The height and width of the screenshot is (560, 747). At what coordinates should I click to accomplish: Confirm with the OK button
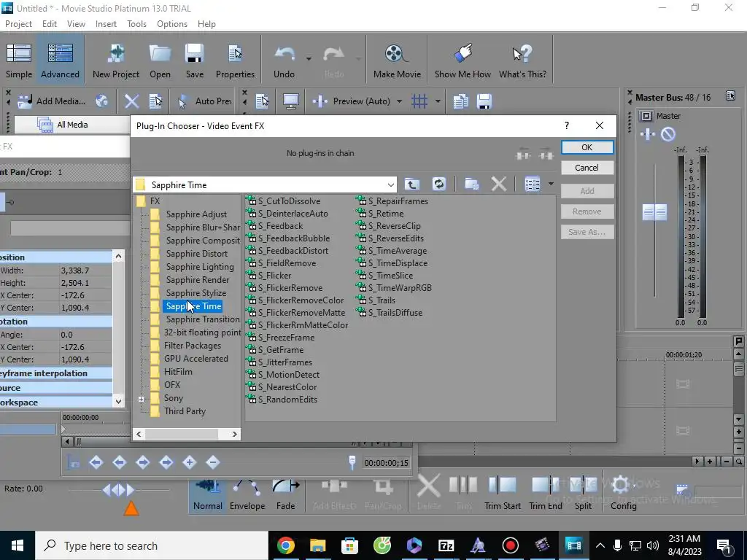coord(587,147)
